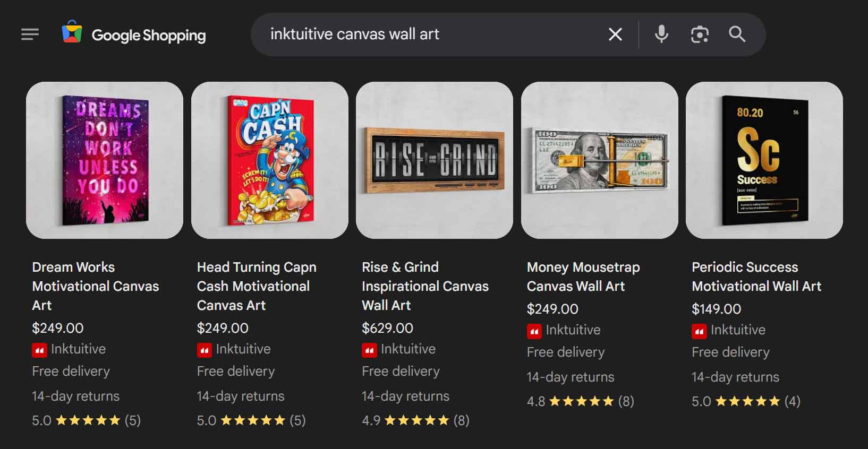The width and height of the screenshot is (868, 449).
Task: Click Inktuitive seller name under Dream Works
Action: 79,349
